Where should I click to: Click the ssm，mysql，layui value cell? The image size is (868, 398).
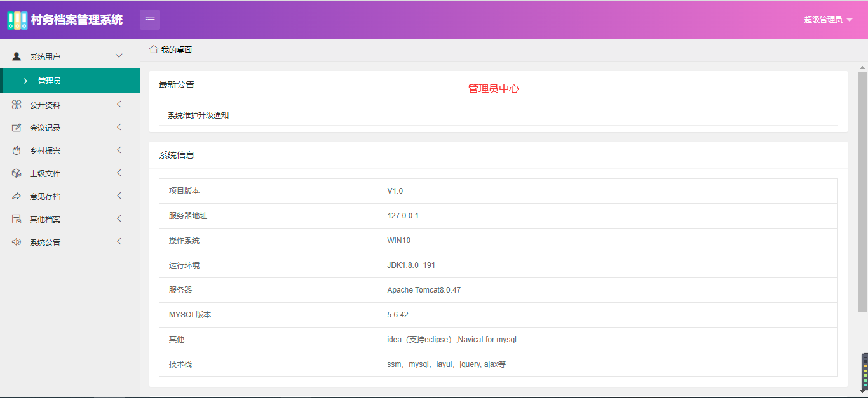point(607,364)
